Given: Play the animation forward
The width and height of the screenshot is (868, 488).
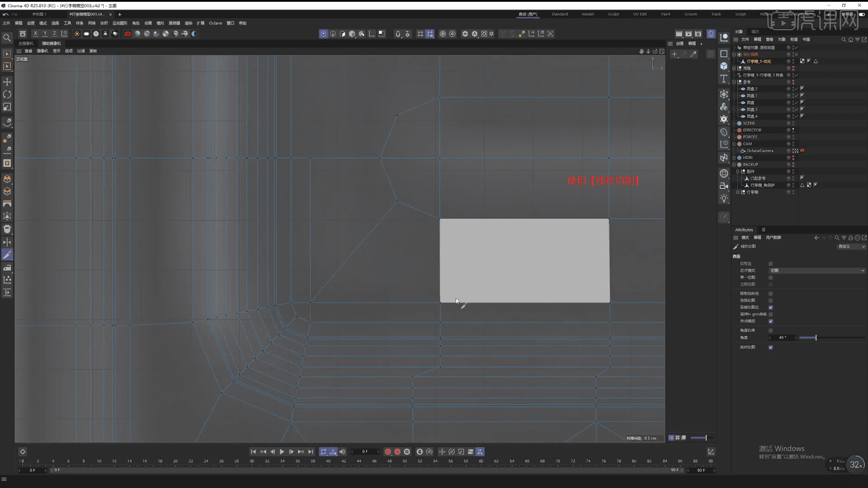Looking at the screenshot, I should point(282,452).
